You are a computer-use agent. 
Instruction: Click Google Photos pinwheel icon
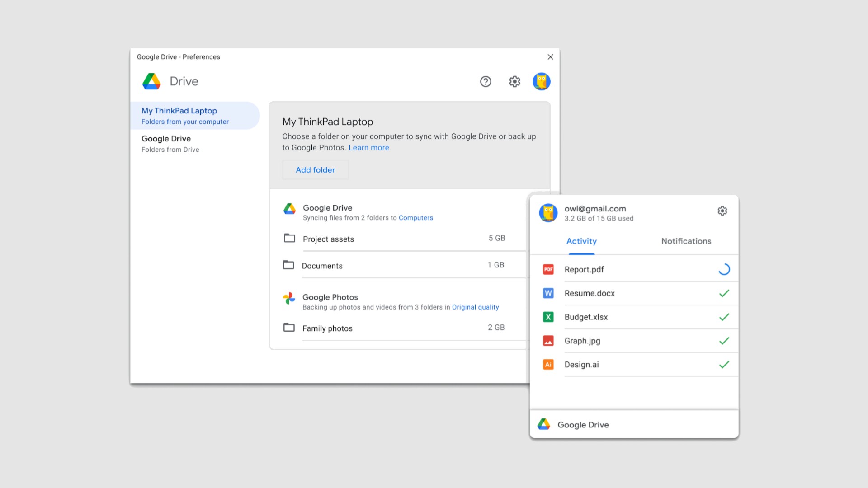(289, 298)
